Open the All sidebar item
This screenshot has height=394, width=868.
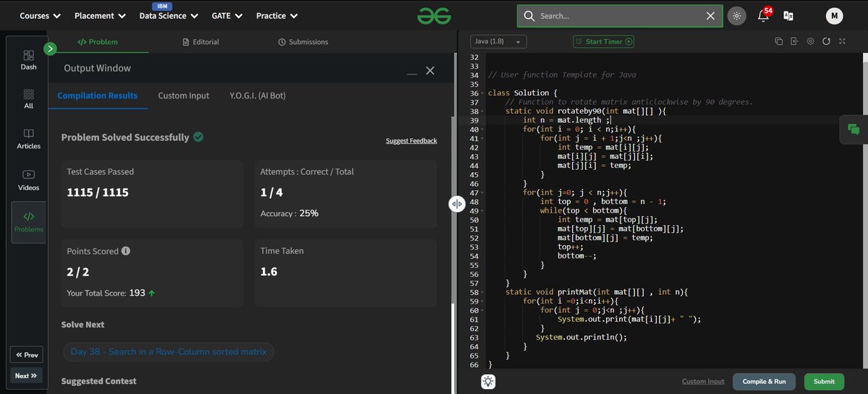tap(28, 99)
